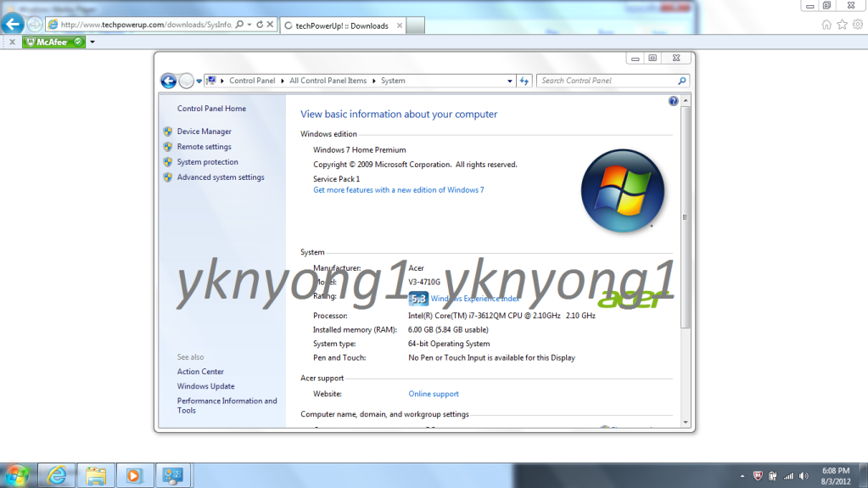Click the Show desktop strip
Screen dimensions: 868x488
point(863,476)
